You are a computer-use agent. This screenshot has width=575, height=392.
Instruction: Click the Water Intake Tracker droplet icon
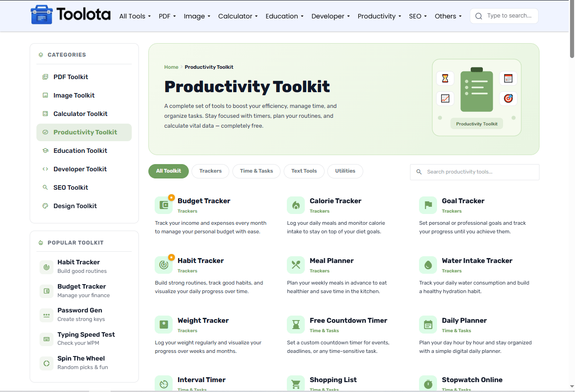tap(428, 265)
